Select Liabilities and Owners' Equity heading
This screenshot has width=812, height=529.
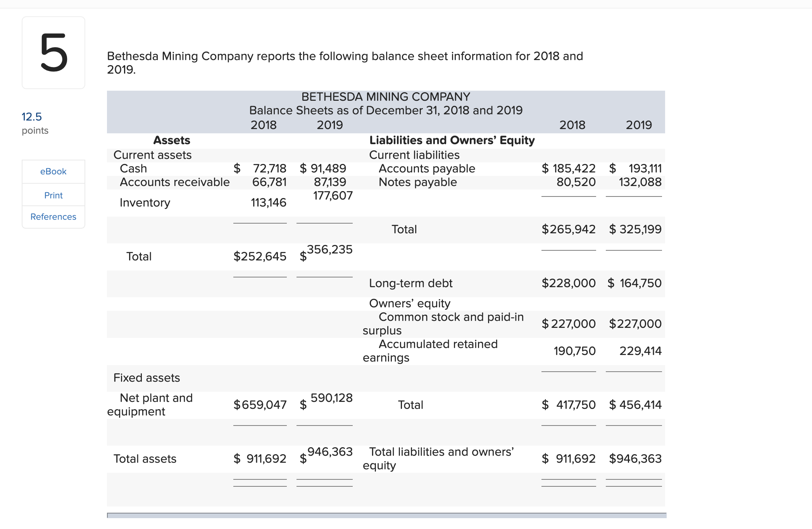452,140
